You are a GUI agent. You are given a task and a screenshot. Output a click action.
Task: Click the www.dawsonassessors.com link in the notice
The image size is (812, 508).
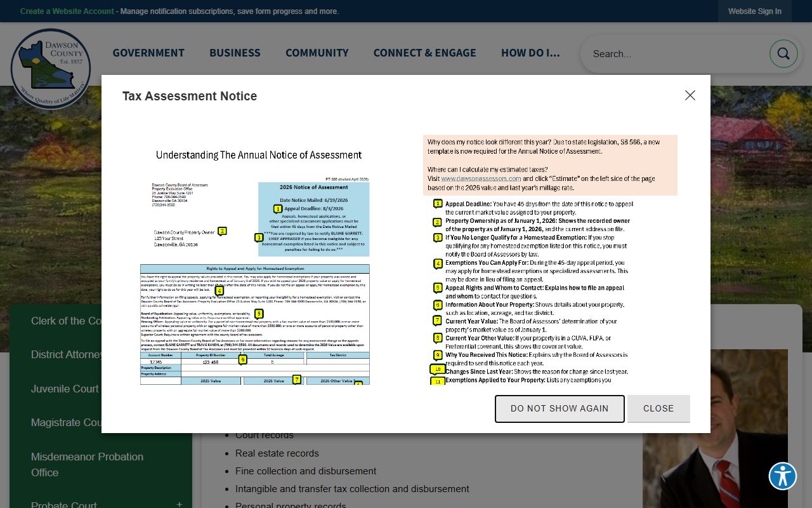pos(481,179)
